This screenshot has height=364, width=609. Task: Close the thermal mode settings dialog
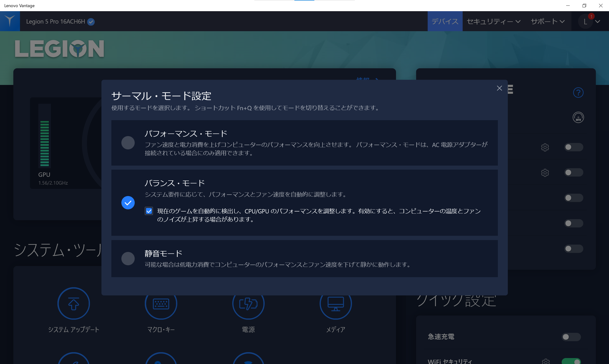[499, 88]
